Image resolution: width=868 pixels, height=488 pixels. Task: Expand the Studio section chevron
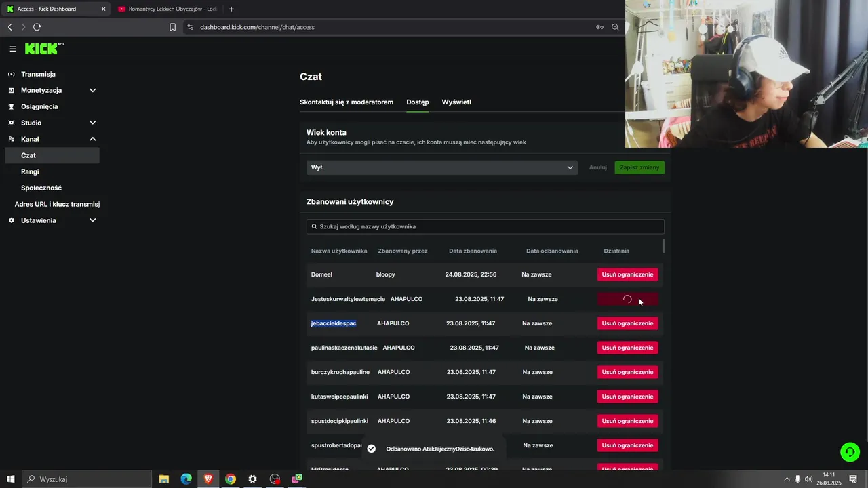click(x=93, y=123)
